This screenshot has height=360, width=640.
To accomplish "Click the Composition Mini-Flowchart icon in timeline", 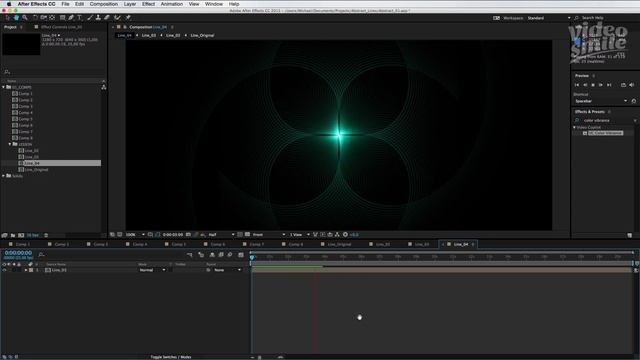I will [189, 255].
